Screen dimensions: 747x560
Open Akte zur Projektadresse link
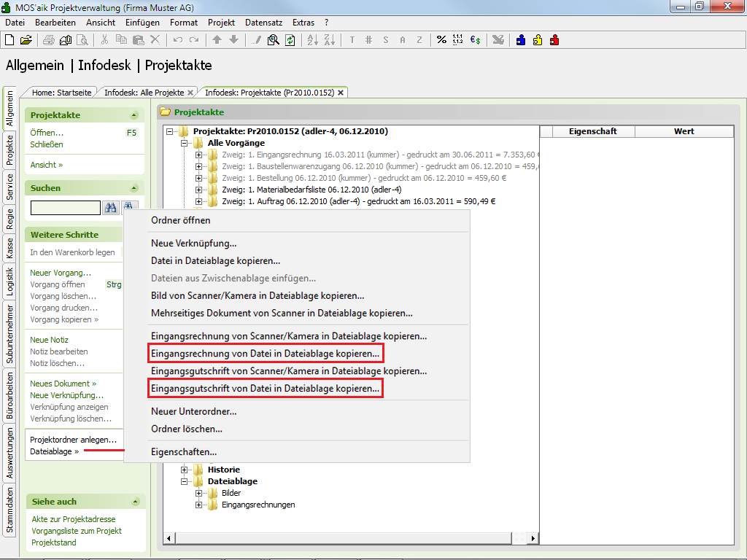74,519
